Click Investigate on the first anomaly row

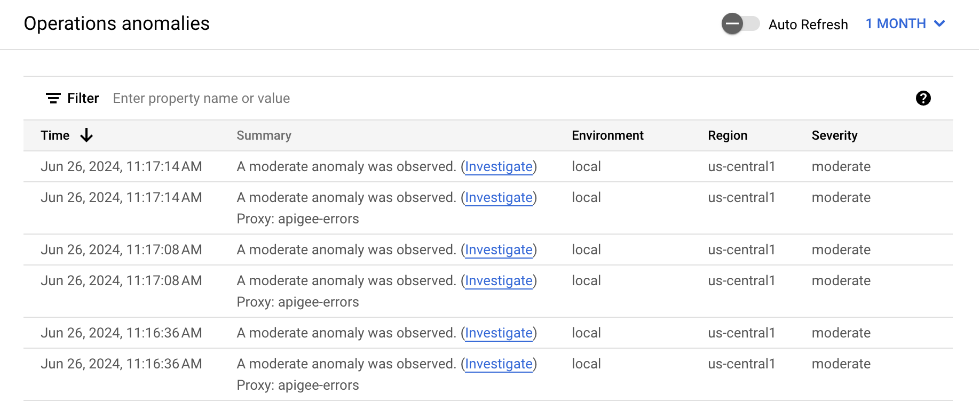[499, 166]
